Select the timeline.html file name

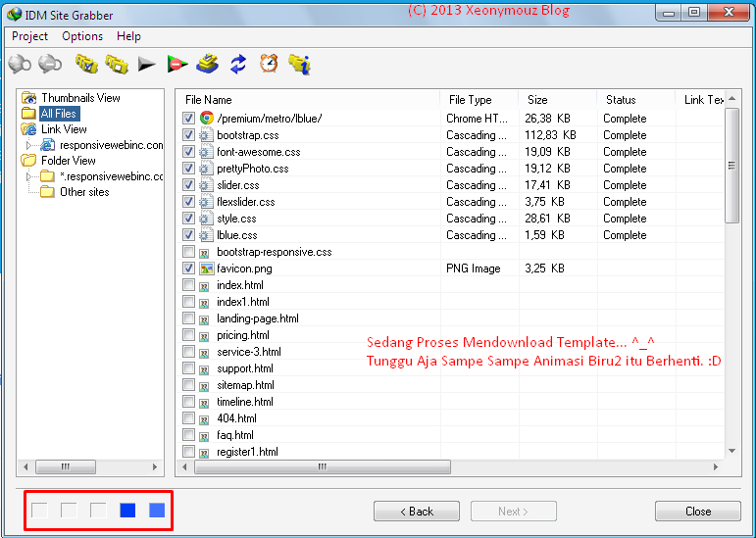[245, 402]
